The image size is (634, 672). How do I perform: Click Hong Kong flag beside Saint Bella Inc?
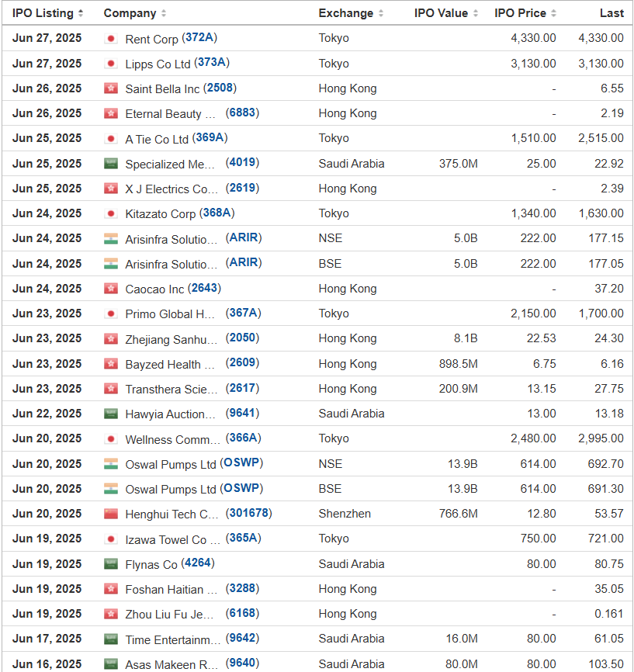tap(111, 88)
